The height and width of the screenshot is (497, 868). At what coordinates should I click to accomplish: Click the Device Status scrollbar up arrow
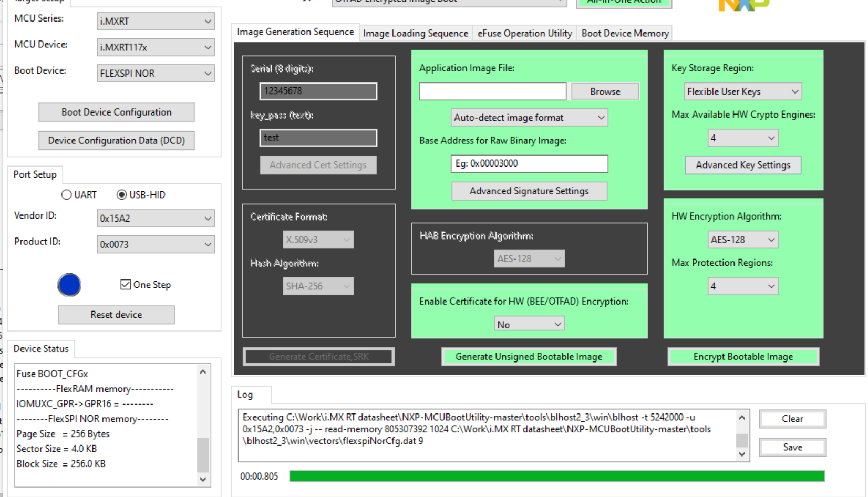203,372
